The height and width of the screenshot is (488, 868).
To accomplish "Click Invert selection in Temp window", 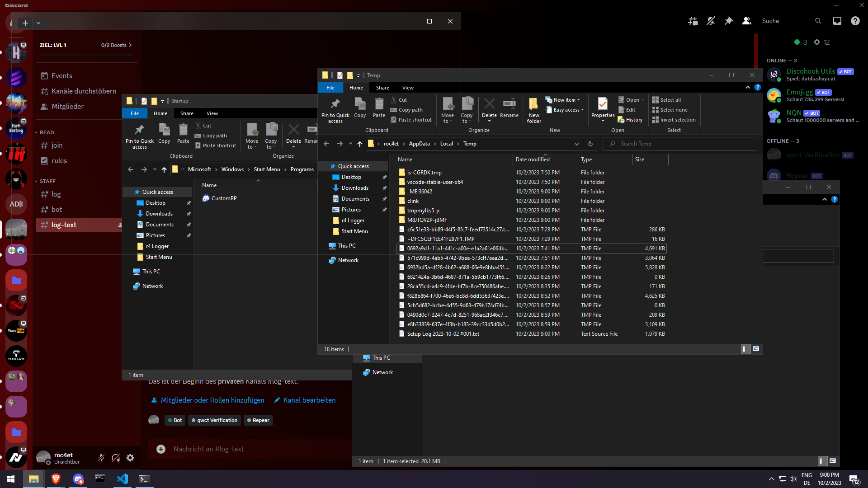I will pyautogui.click(x=674, y=120).
